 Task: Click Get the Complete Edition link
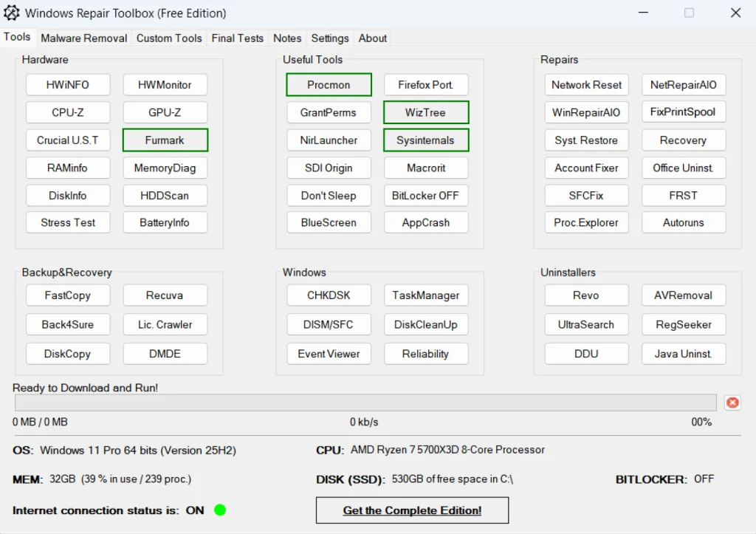click(x=412, y=510)
